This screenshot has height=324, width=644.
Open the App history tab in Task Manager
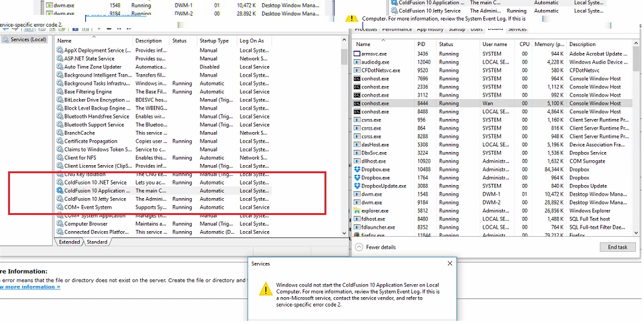[x=430, y=29]
